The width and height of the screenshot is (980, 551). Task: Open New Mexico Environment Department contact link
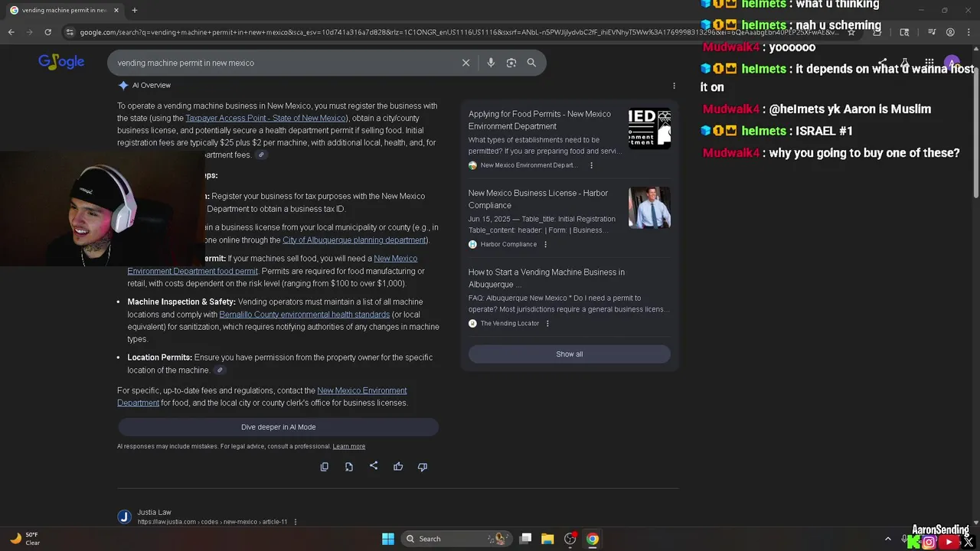coord(262,396)
